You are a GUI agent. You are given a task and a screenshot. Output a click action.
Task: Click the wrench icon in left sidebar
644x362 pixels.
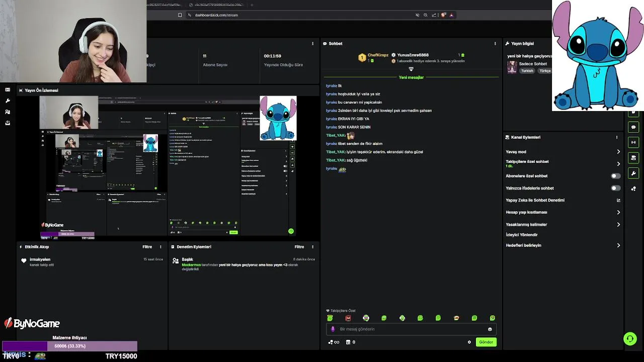[8, 101]
